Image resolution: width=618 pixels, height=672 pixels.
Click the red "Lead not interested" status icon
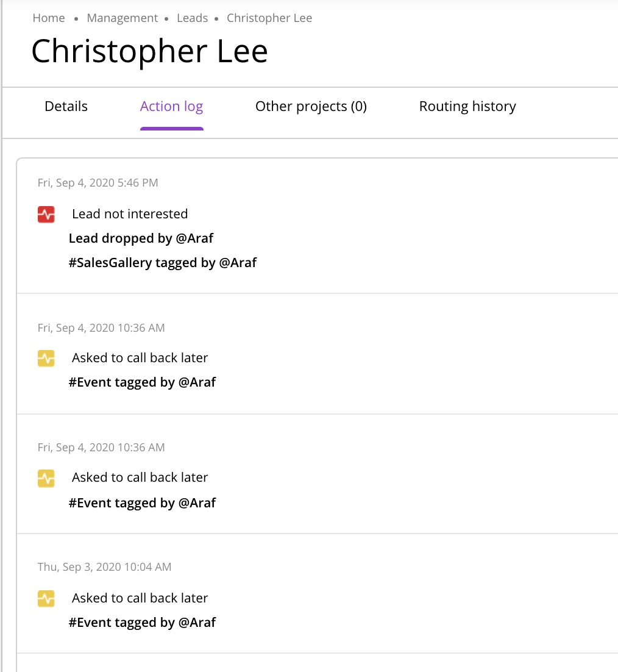pos(46,214)
